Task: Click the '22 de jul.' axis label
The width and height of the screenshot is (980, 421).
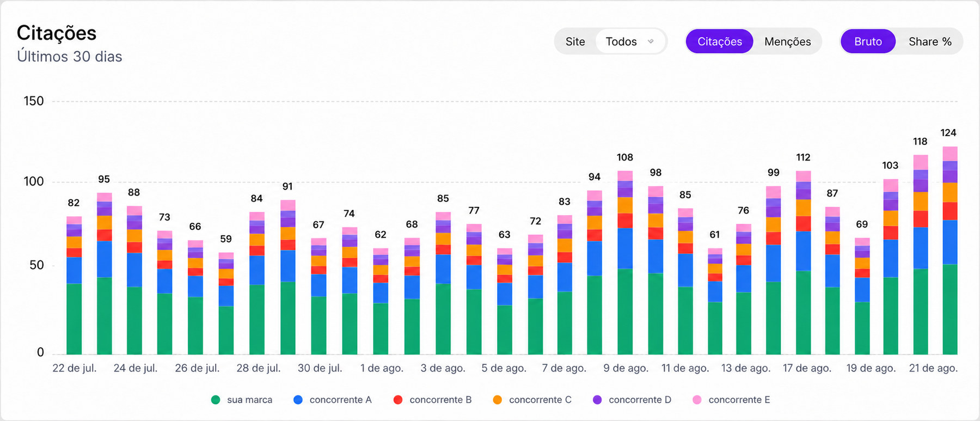Action: pos(75,368)
